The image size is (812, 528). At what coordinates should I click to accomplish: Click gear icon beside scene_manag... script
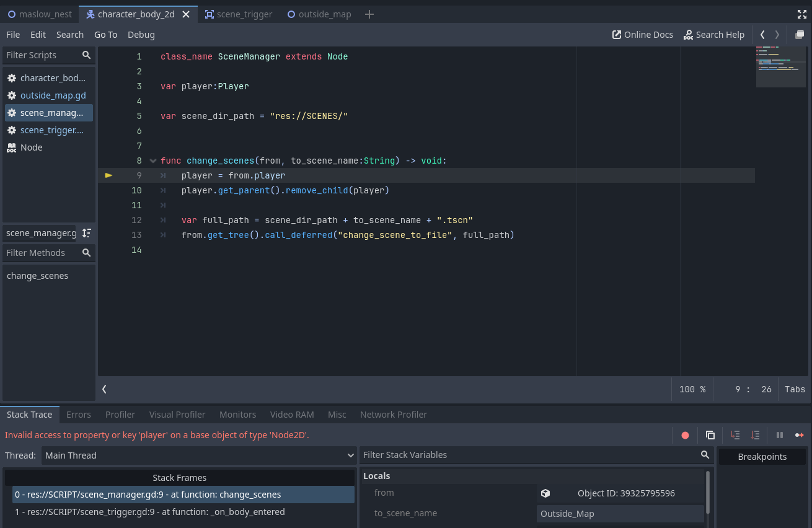(x=12, y=113)
